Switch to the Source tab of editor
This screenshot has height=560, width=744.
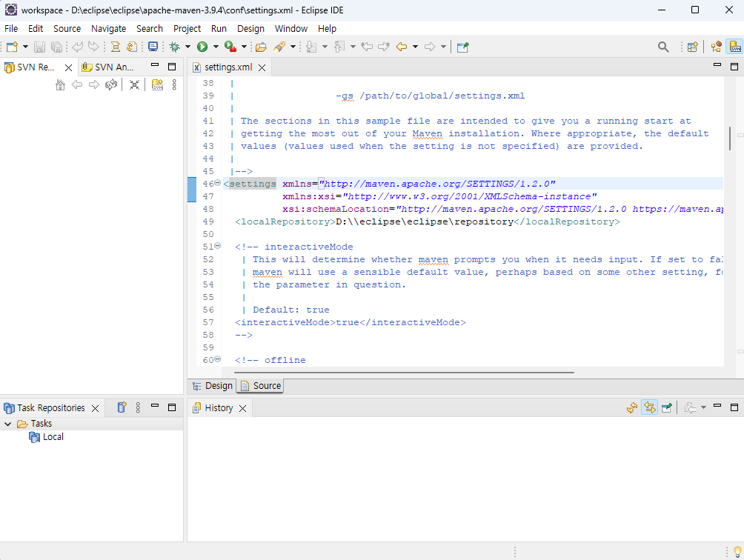pos(261,386)
